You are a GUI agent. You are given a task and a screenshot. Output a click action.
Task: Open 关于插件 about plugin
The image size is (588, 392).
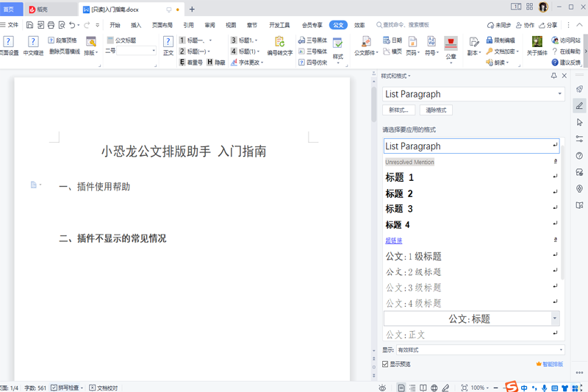click(x=537, y=46)
